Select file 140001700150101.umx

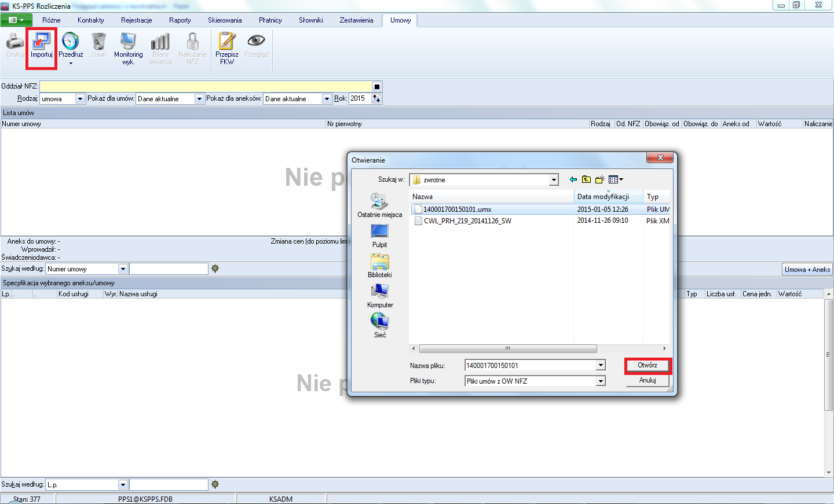click(457, 209)
